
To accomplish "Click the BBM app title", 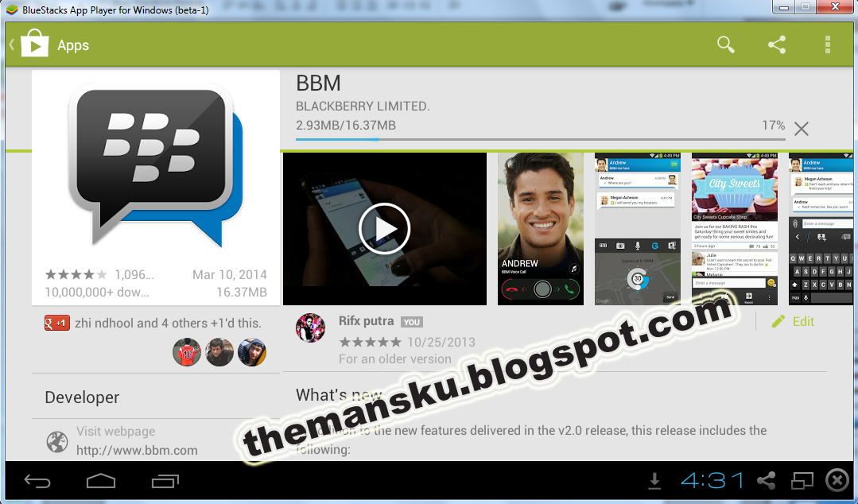I will [318, 83].
